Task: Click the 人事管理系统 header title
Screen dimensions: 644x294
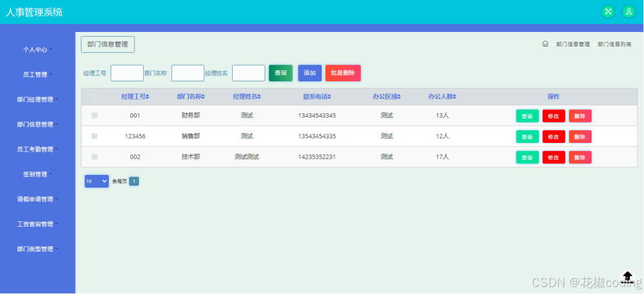Action: [34, 12]
